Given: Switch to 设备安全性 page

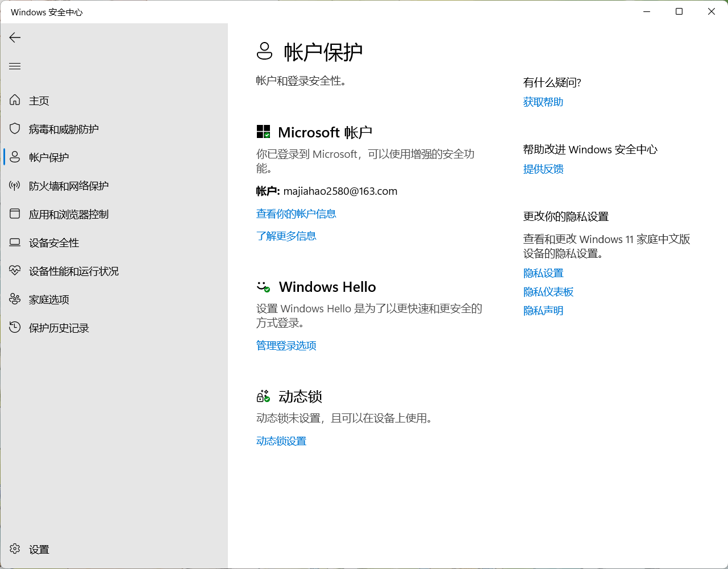Looking at the screenshot, I should click(114, 242).
